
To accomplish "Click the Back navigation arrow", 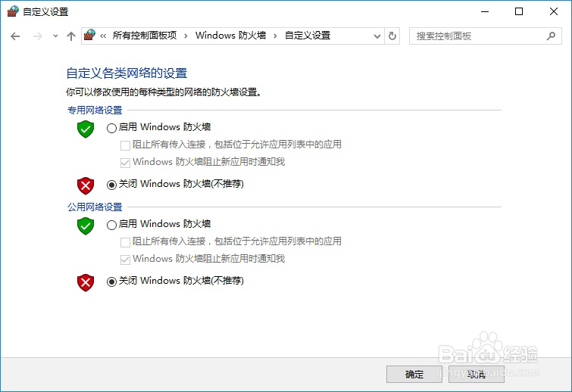I will tap(15, 36).
